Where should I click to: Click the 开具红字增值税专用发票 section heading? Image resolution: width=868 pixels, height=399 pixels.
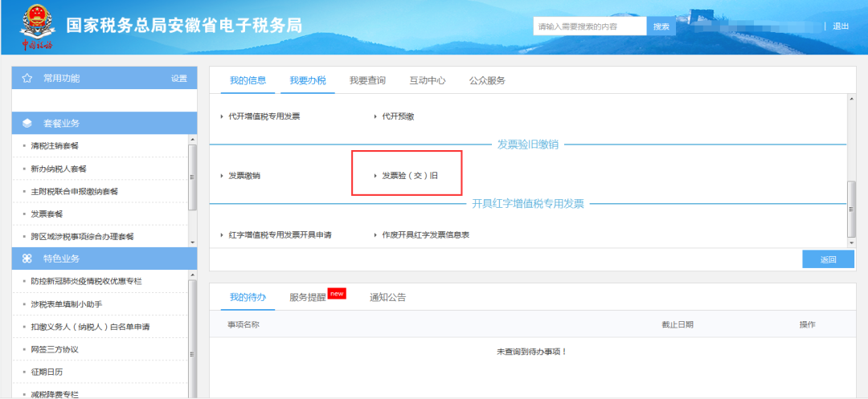point(527,204)
